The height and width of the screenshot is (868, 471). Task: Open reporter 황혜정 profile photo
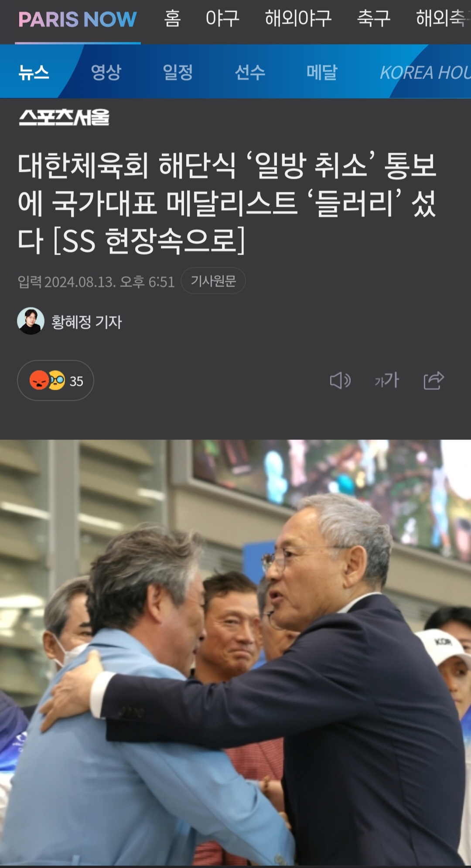tap(31, 321)
